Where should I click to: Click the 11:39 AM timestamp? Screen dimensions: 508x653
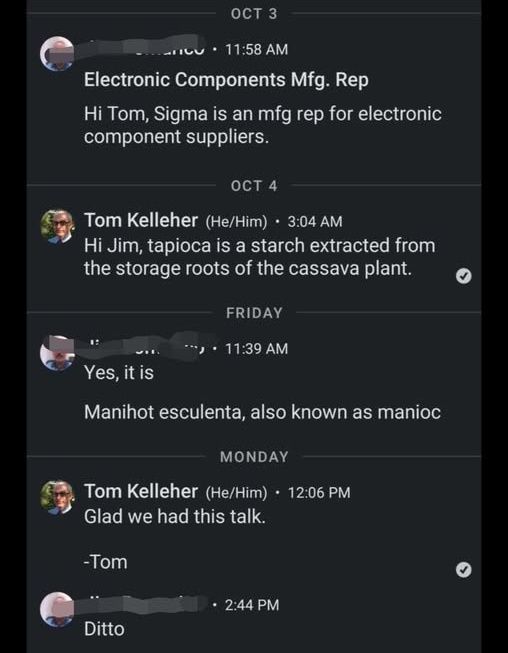coord(256,348)
